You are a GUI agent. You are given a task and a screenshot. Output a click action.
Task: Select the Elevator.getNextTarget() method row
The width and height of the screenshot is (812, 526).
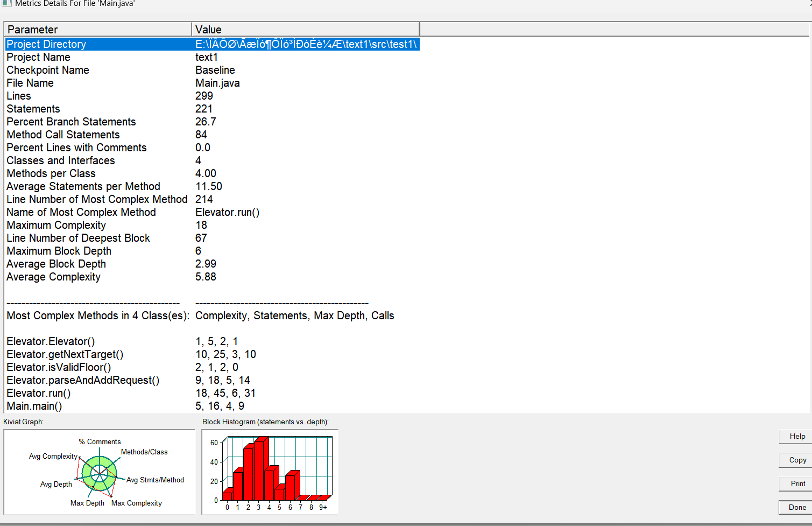(212, 354)
